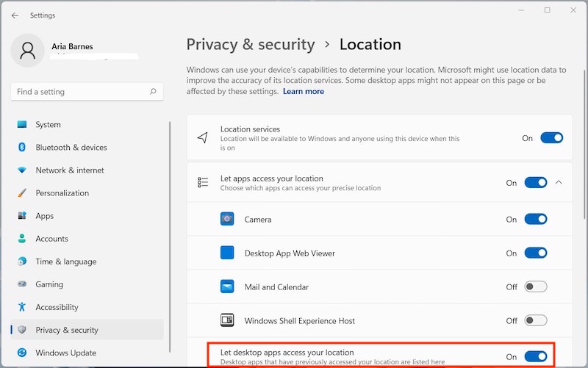
Task: Disable Desktop App Web Viewer location toggle
Action: [x=536, y=253]
